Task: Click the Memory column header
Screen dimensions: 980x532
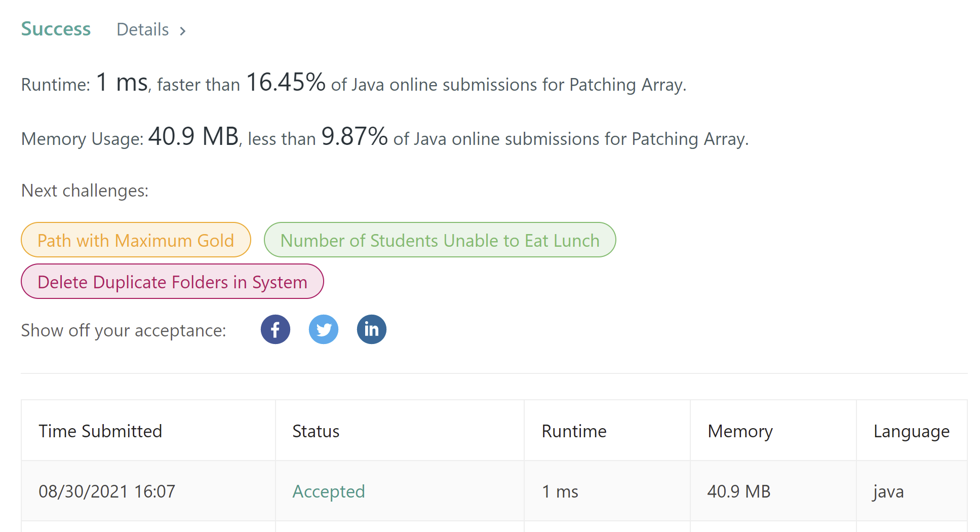Action: pyautogui.click(x=740, y=432)
